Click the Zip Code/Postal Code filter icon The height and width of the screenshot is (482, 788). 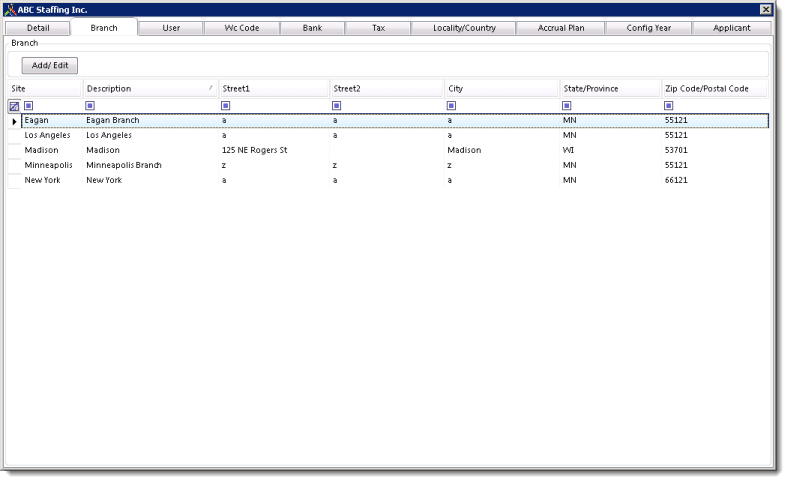[x=669, y=105]
